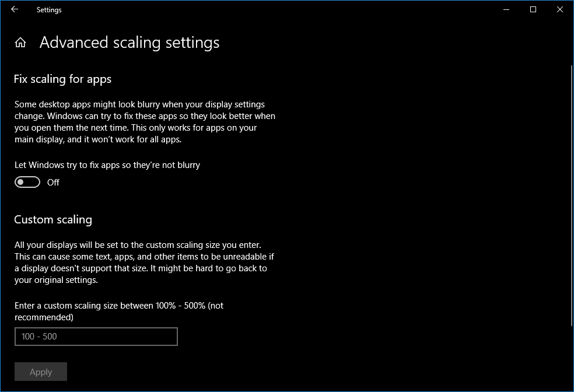
Task: Minimize the Settings window
Action: (505, 9)
